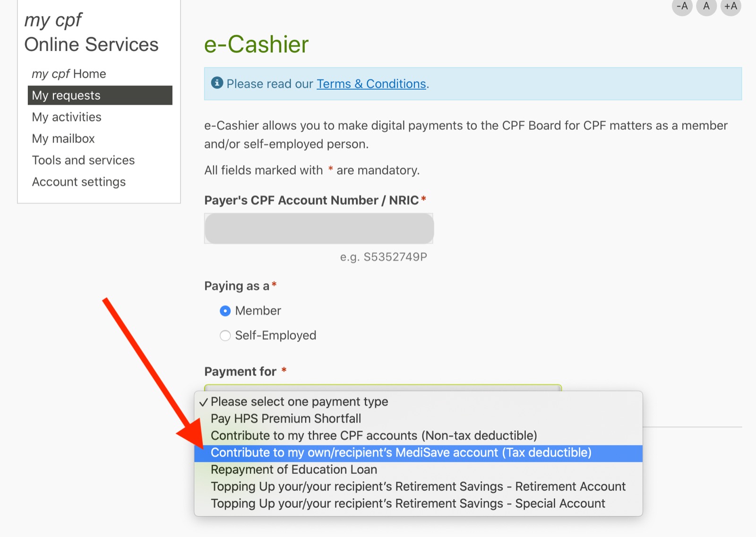The image size is (756, 537).
Task: Click the Payer's CPF Account Number field
Action: [319, 229]
